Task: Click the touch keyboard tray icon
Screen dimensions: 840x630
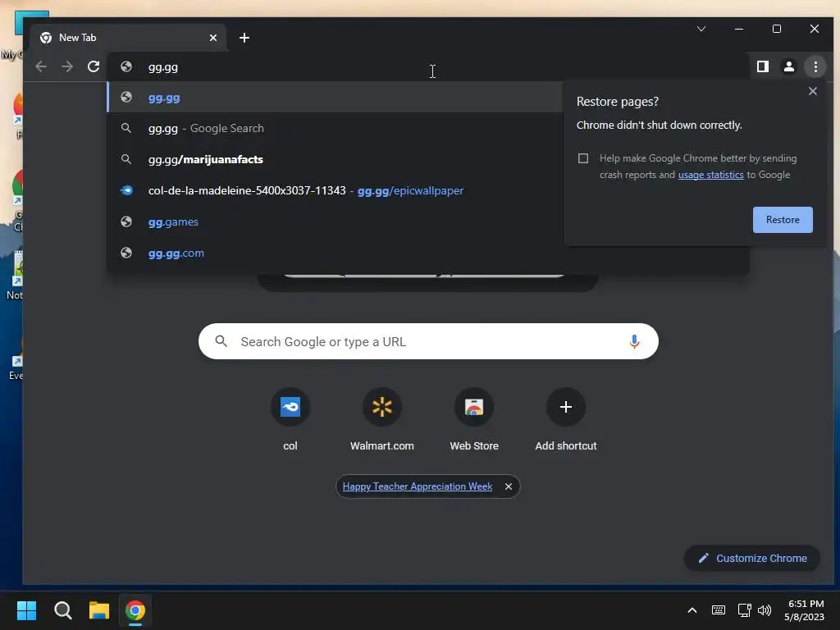Action: click(x=719, y=610)
